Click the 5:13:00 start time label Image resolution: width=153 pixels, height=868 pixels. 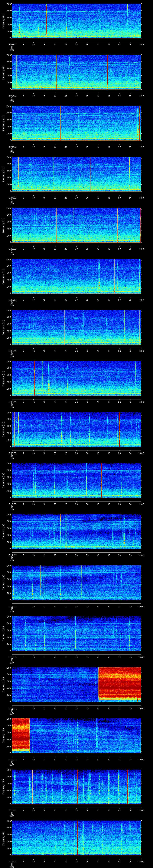(12, 657)
